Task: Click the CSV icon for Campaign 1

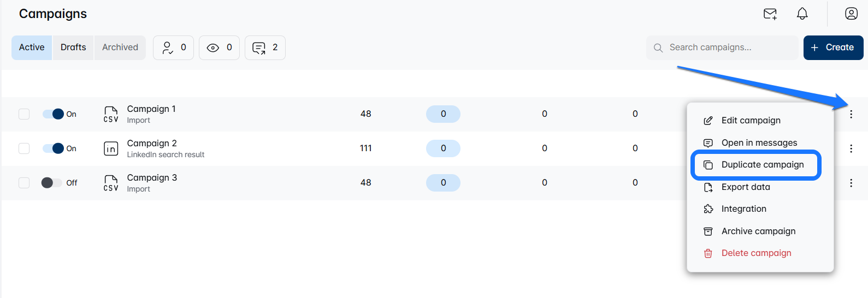Action: (111, 114)
